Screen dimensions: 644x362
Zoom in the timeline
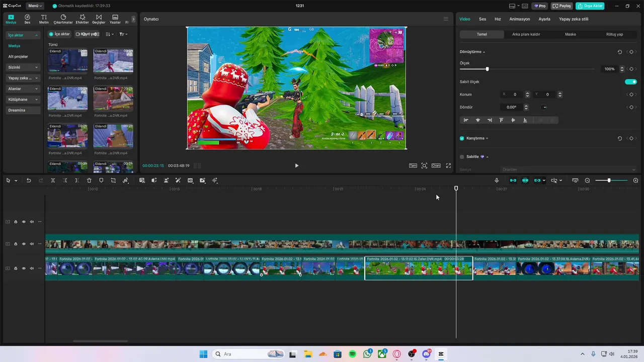point(635,180)
